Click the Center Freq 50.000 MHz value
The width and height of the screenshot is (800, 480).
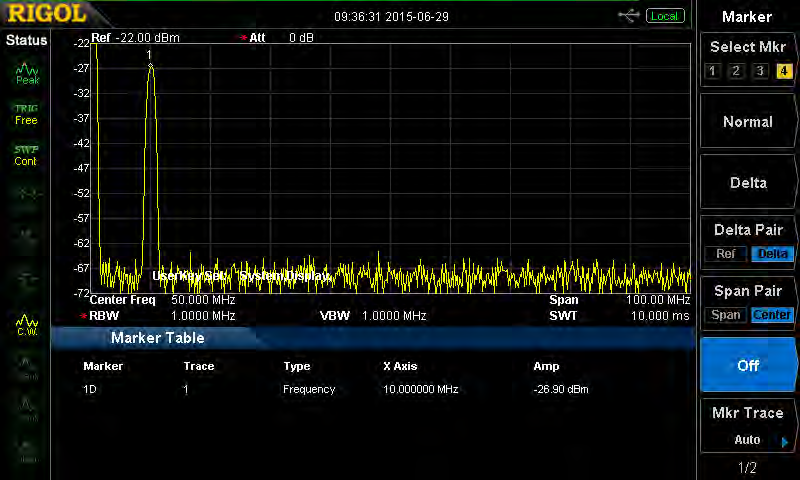203,300
